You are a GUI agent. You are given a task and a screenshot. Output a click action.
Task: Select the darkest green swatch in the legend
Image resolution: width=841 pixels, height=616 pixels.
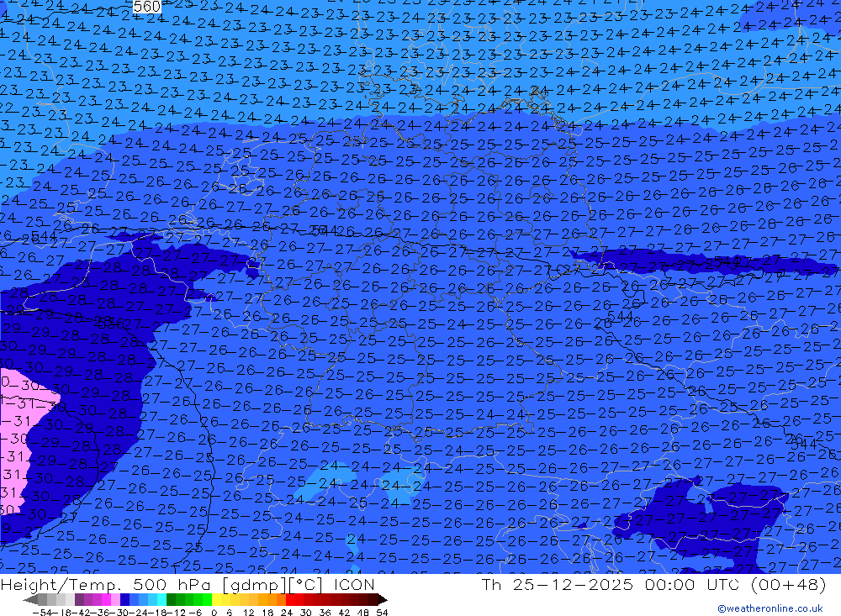[171, 599]
